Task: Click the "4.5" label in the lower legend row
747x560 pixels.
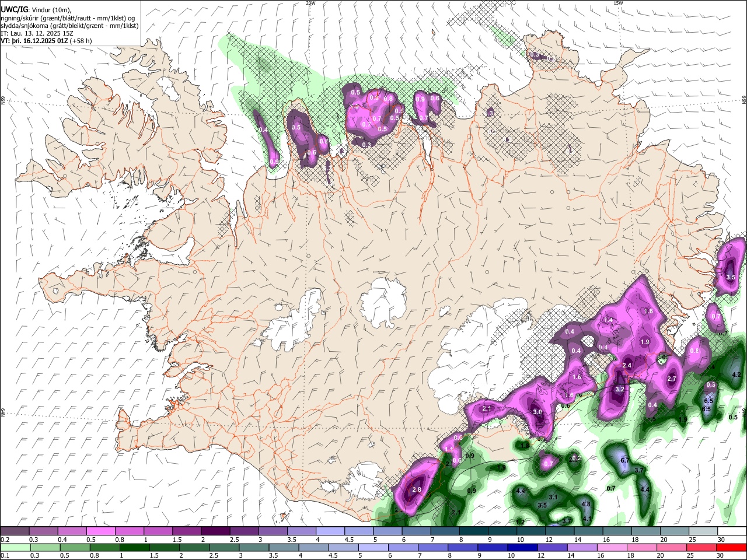Action: pyautogui.click(x=332, y=556)
